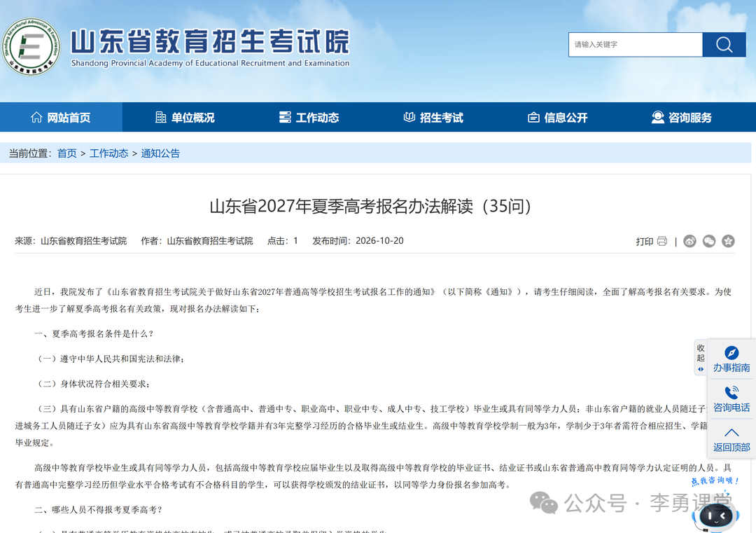
Task: Open 办事指南 from the side panel
Action: (x=731, y=359)
